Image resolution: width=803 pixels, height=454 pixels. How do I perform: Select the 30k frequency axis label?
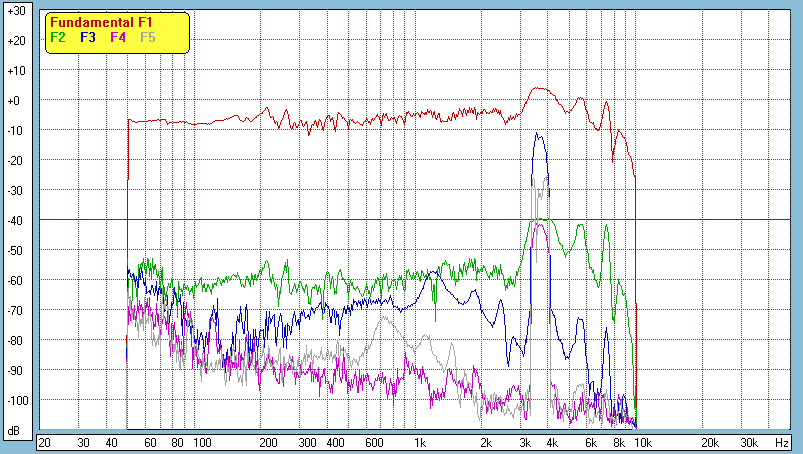coord(748,441)
